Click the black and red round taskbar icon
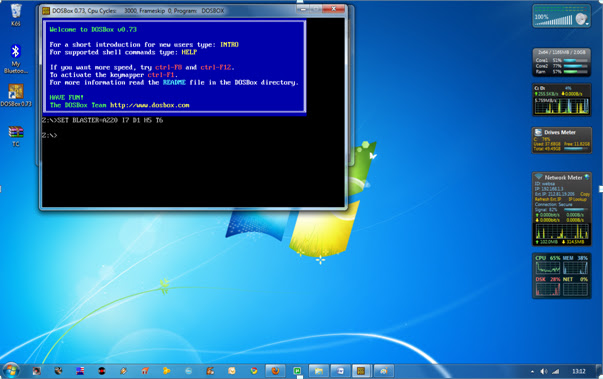603x379 pixels. coord(102,371)
